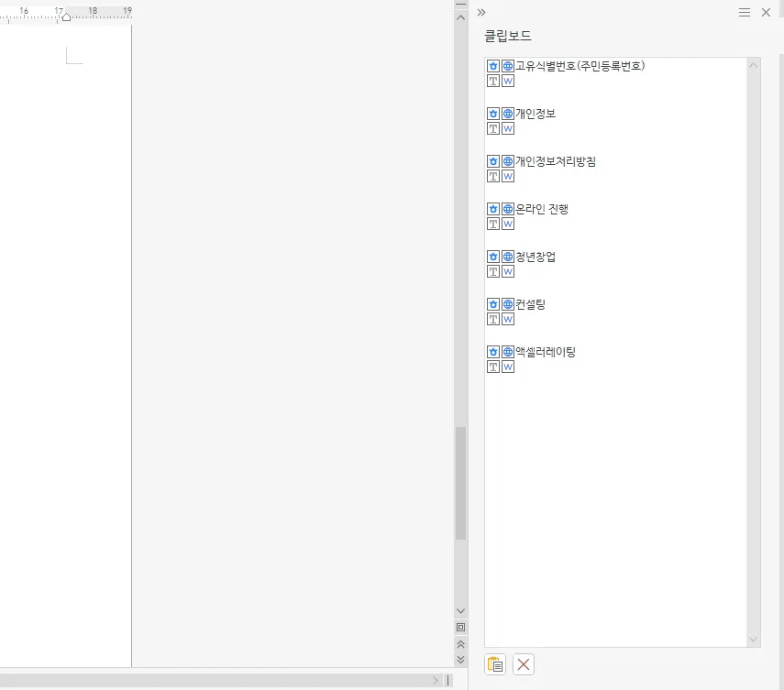Open the browse object selector button
Screen dimensions: 784x690
[460, 628]
